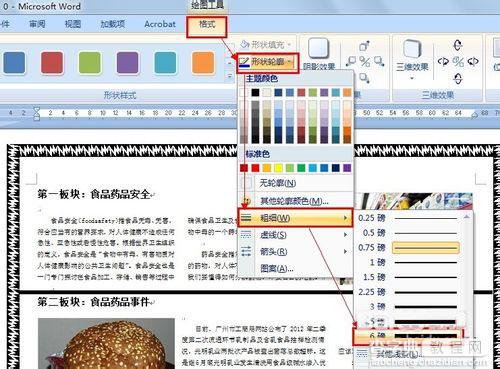Switch to the 加载项 tab
Image resolution: width=500 pixels, height=369 pixels.
[113, 24]
